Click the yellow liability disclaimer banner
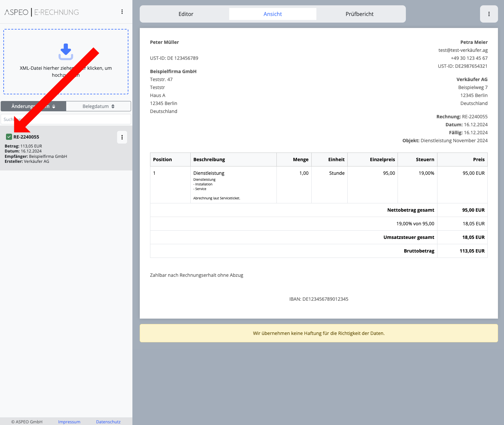 (x=318, y=333)
